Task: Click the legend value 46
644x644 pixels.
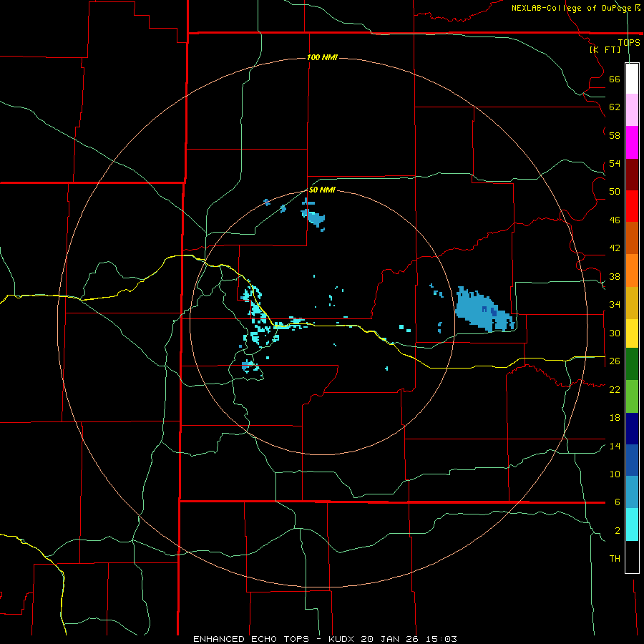Action: tap(615, 220)
